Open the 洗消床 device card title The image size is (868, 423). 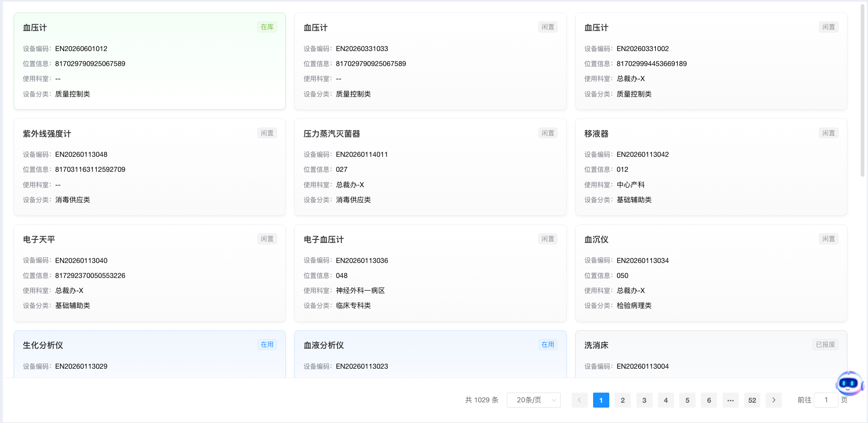(x=596, y=345)
